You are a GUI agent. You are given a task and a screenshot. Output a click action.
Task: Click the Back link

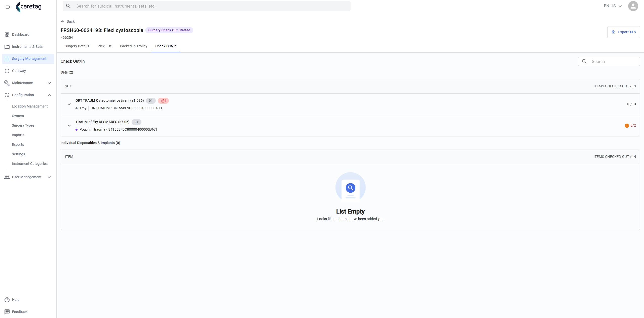(x=68, y=22)
